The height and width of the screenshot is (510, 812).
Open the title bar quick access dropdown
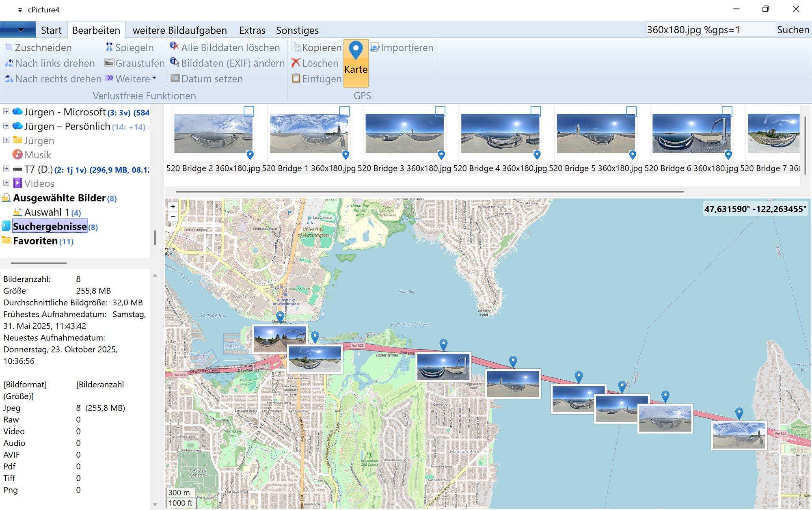pos(20,10)
